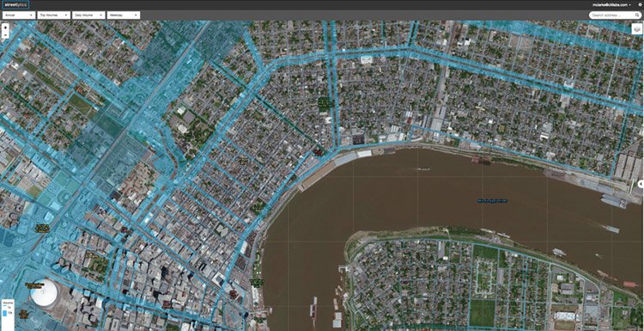The height and width of the screenshot is (331, 644).
Task: Click the magnifier search icon
Action: [x=637, y=15]
